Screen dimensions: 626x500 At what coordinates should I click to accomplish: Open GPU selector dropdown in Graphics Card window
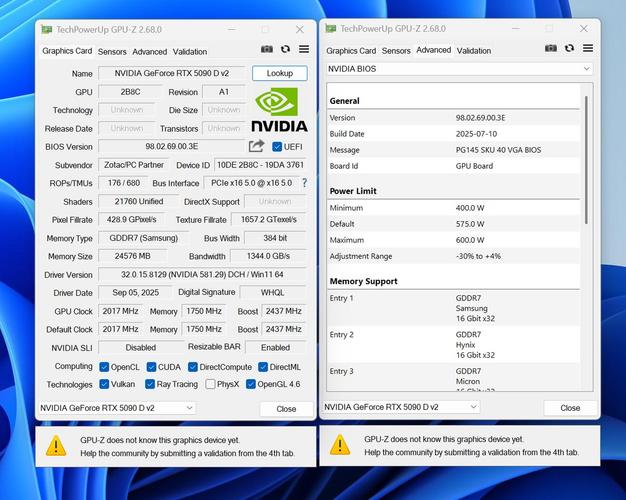[117, 408]
